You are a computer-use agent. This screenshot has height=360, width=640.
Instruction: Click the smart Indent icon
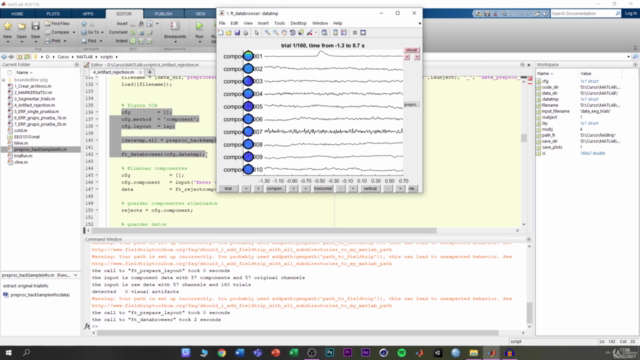pyautogui.click(x=133, y=41)
